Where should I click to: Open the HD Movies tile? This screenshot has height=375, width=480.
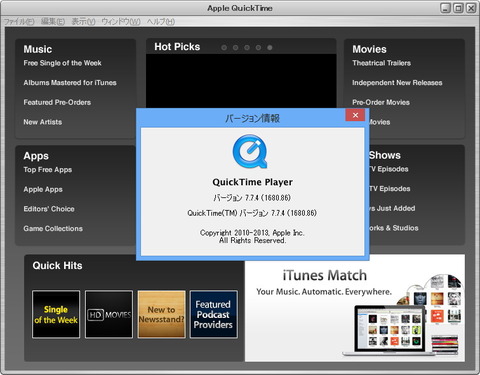(x=109, y=314)
